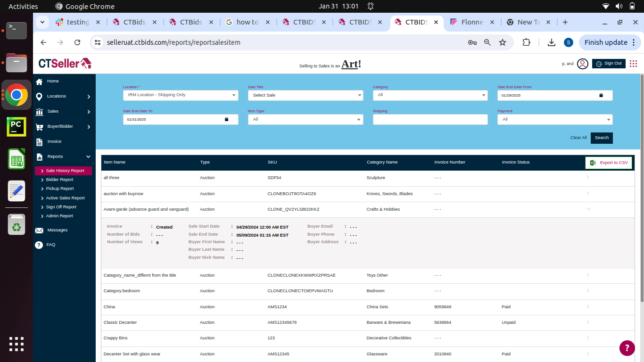Open the Payment dropdown
644x362 pixels.
555,120
